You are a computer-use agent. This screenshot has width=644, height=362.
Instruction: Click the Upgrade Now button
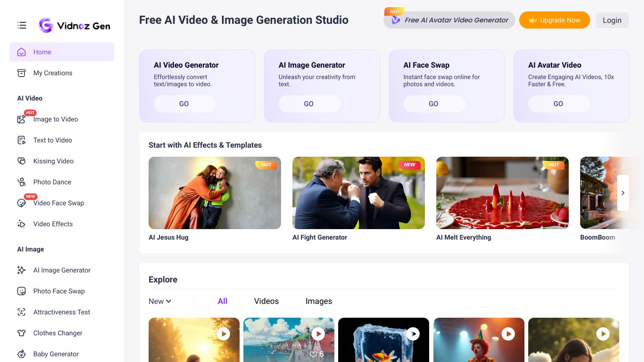(554, 20)
